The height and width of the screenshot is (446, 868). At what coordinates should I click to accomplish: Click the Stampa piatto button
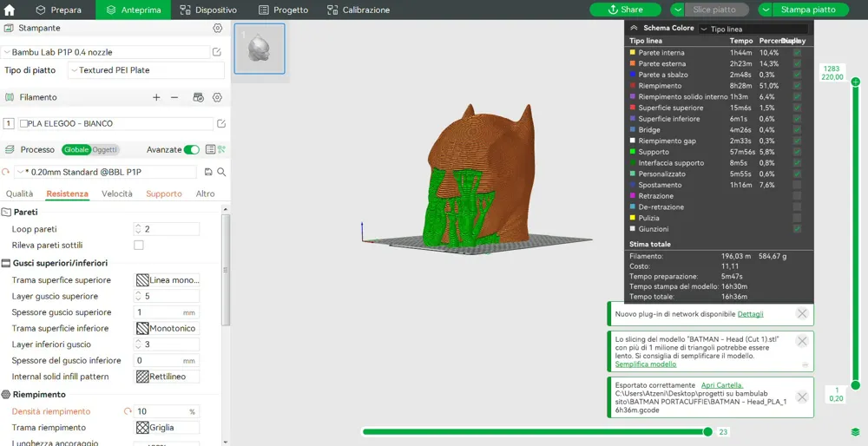[803, 10]
